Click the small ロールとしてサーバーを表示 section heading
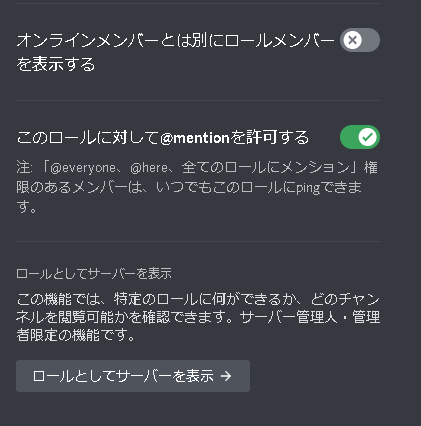This screenshot has height=426, width=421. [94, 274]
